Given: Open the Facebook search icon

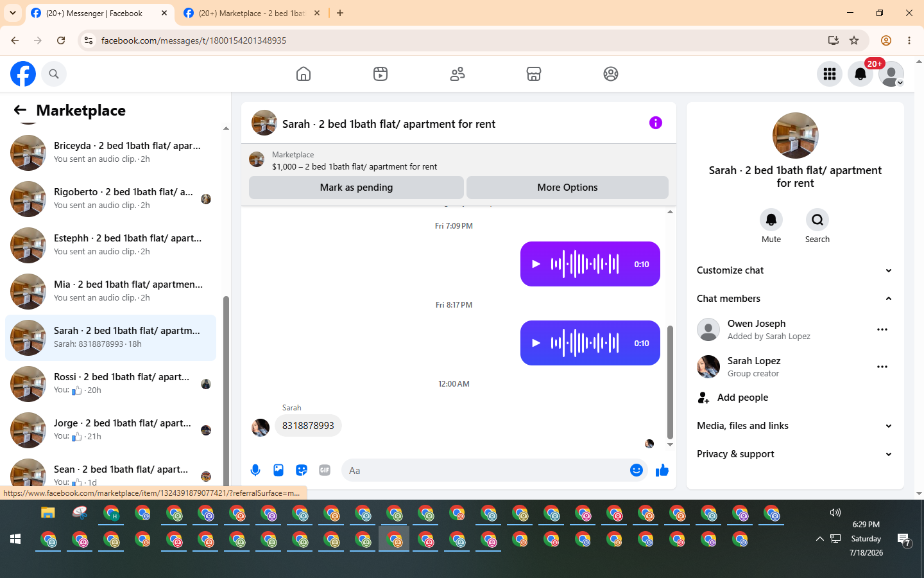Looking at the screenshot, I should click(x=54, y=74).
